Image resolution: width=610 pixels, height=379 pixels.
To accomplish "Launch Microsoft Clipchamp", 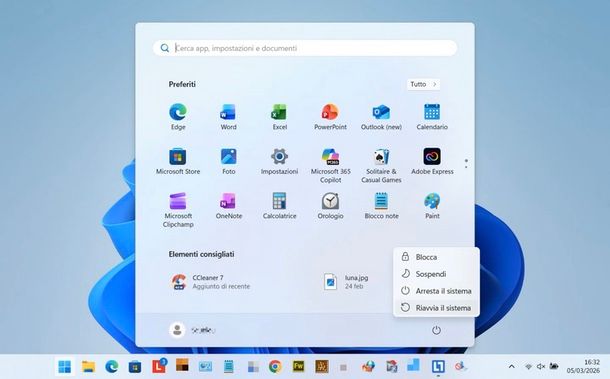I will pyautogui.click(x=178, y=210).
